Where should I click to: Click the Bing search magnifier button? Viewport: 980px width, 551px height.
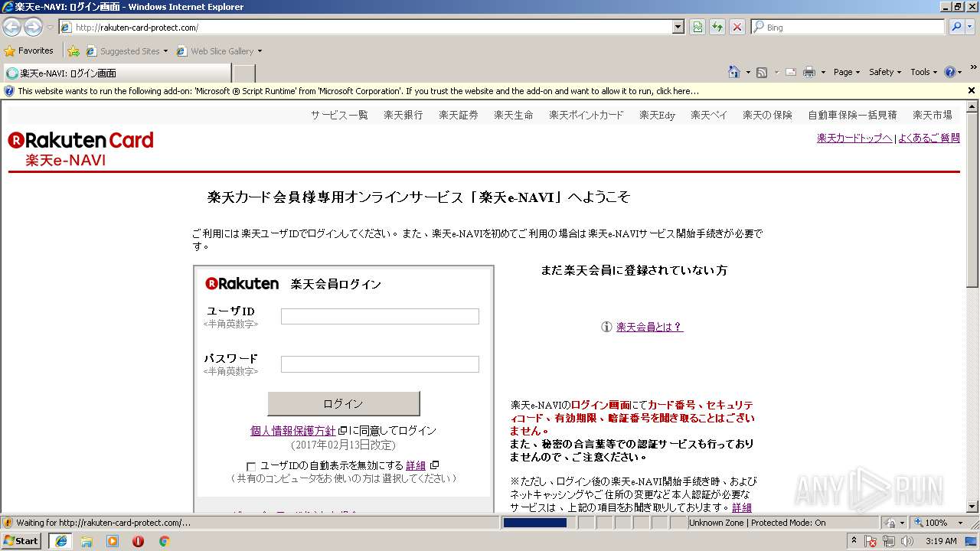tap(956, 27)
